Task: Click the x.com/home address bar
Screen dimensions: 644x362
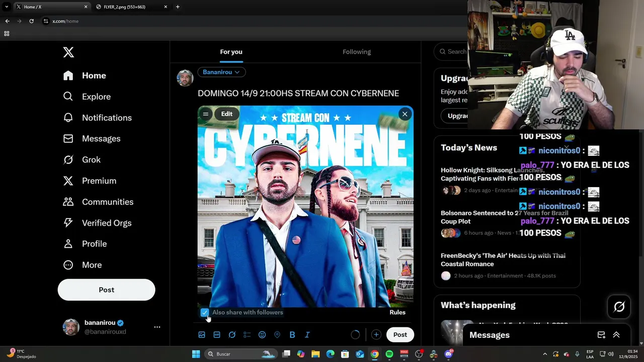Action: click(x=252, y=21)
